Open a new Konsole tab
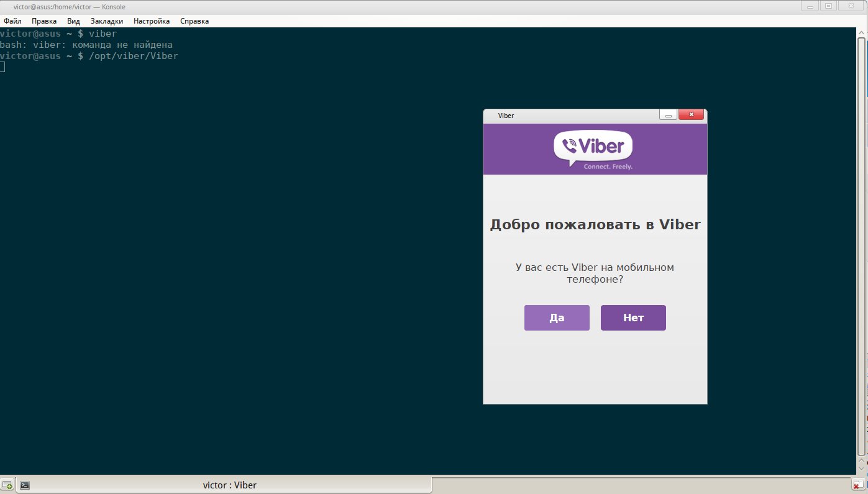This screenshot has height=494, width=868. coord(7,485)
